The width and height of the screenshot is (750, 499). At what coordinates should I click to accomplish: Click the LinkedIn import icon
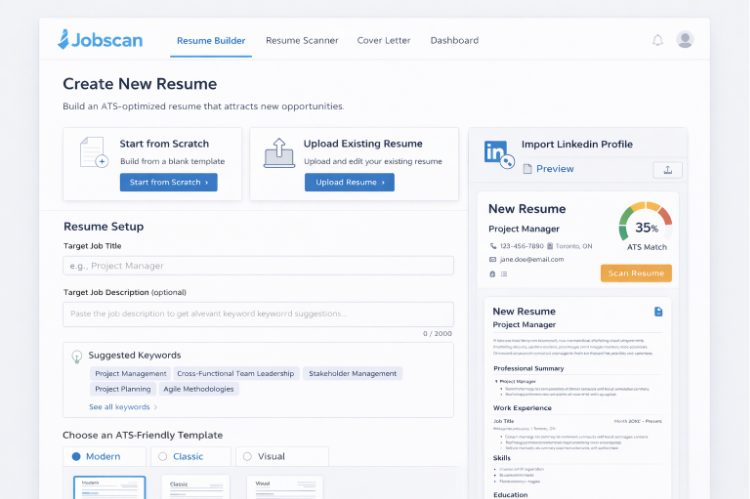(x=499, y=155)
